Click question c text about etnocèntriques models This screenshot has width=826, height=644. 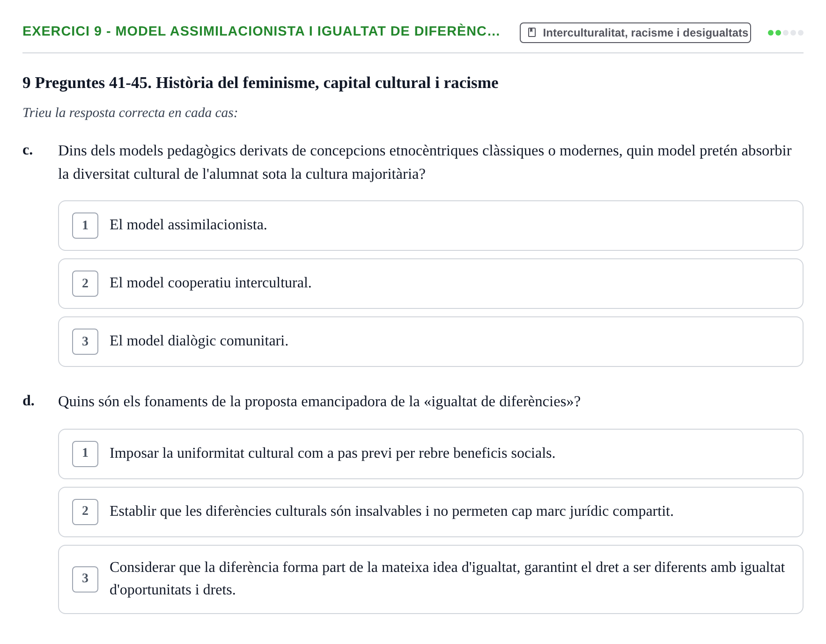point(425,162)
